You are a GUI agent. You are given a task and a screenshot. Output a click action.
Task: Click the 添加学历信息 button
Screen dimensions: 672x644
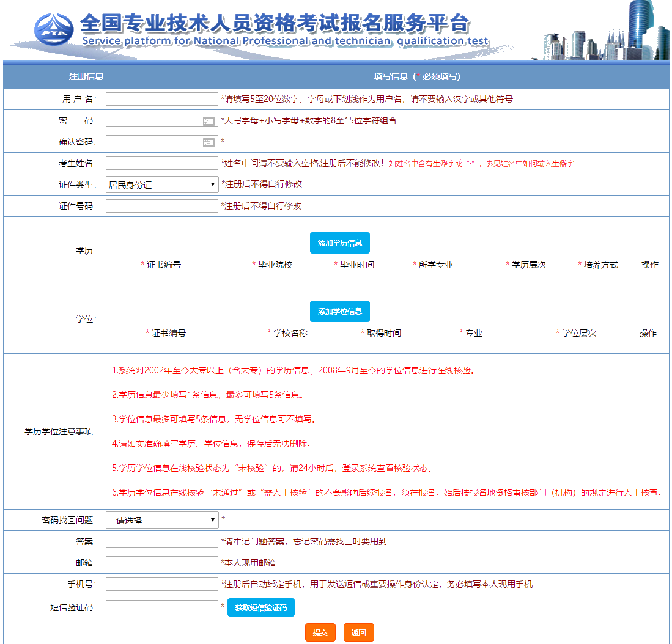pos(339,243)
